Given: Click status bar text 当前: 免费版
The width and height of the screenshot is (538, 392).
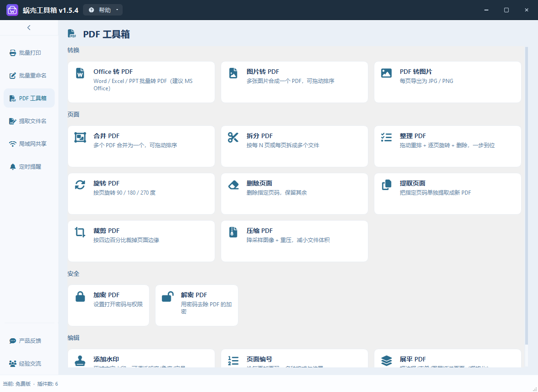Looking at the screenshot, I should click(x=17, y=384).
